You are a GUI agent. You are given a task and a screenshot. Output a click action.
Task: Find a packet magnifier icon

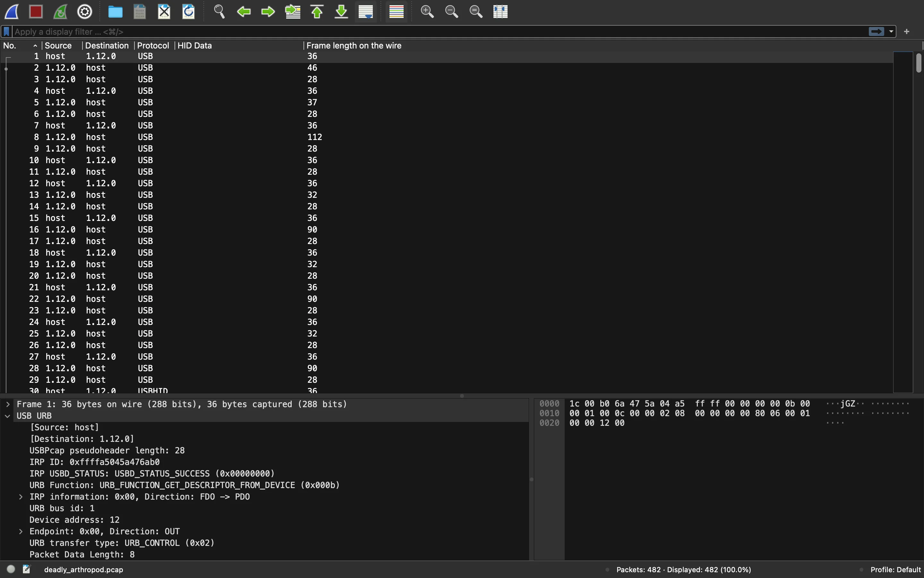[219, 12]
